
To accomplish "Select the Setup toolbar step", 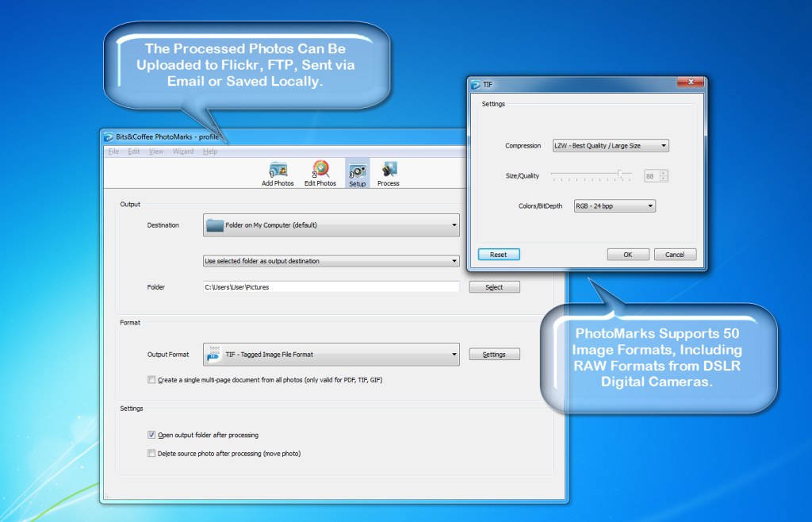I will coord(358,174).
